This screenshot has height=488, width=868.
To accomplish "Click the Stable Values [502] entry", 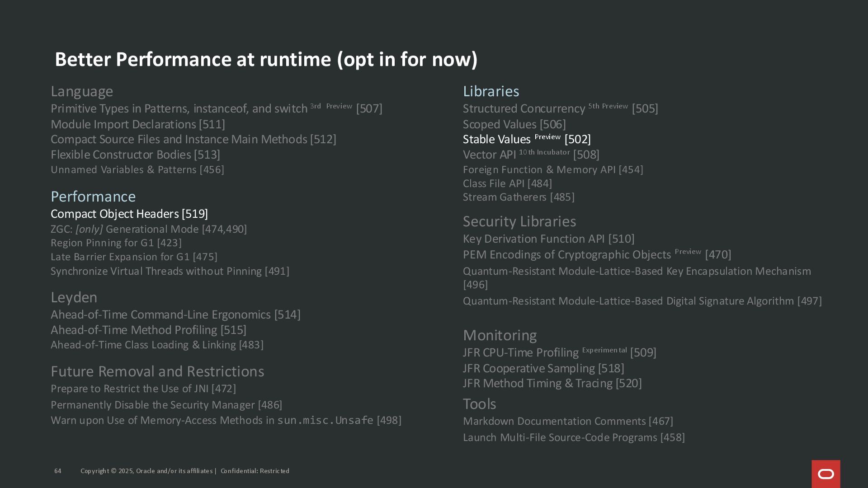I will click(526, 139).
